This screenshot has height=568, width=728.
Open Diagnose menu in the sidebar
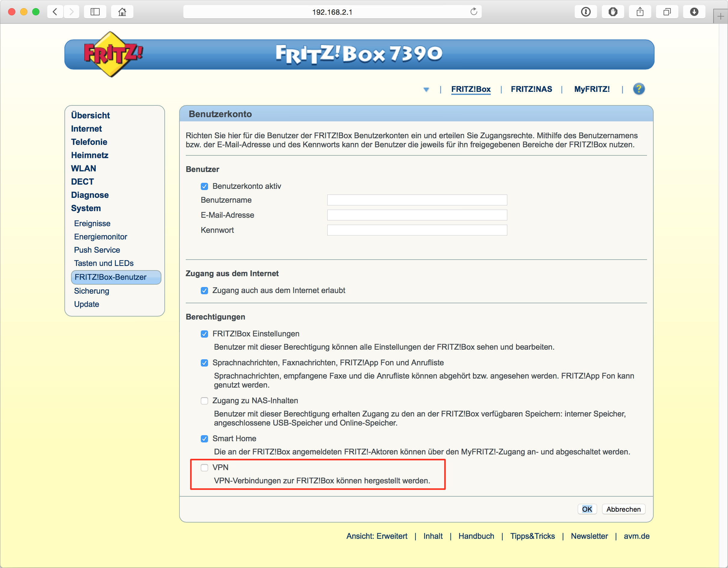coord(90,195)
